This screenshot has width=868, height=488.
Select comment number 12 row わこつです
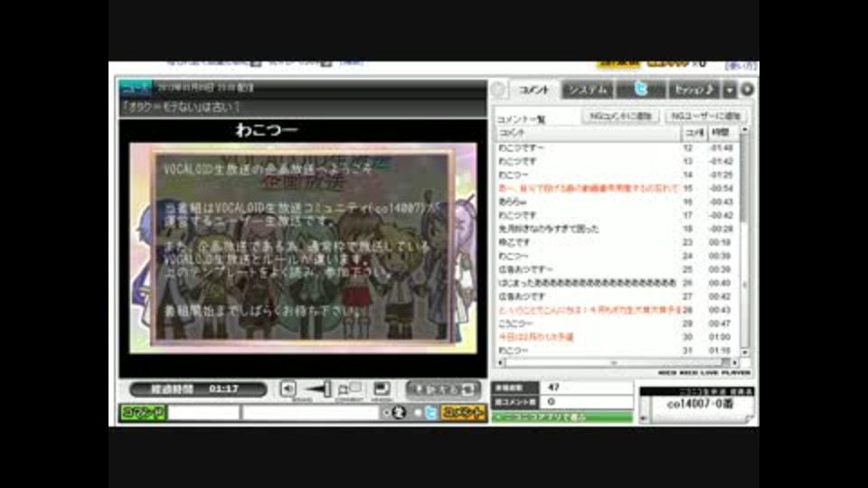tap(617, 147)
